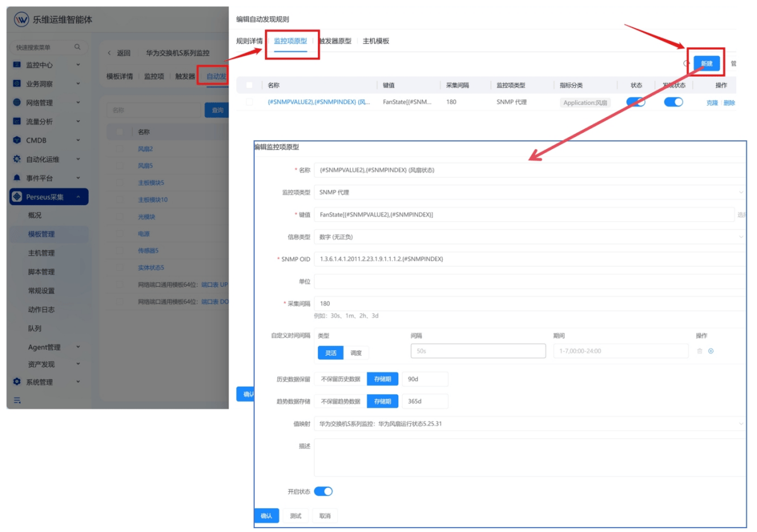Expand the 资产发现 chevron

(x=78, y=364)
